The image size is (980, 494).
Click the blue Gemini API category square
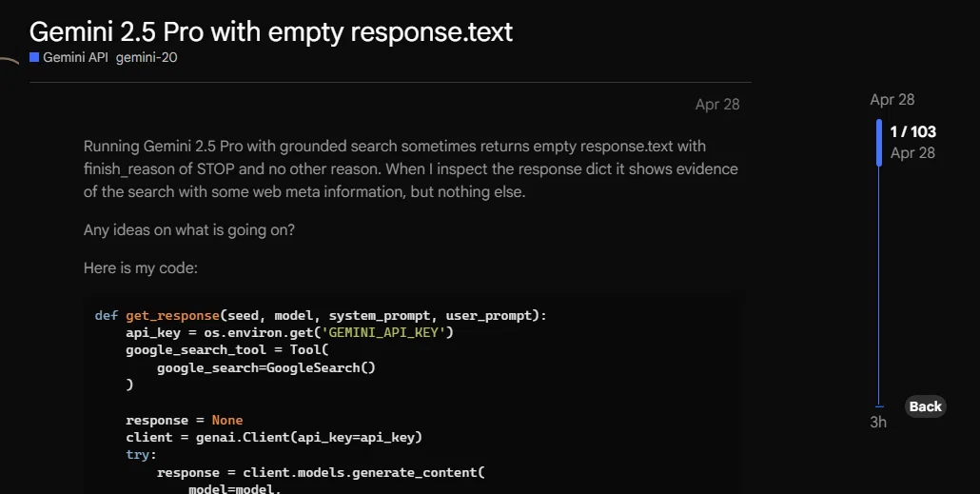[x=34, y=57]
